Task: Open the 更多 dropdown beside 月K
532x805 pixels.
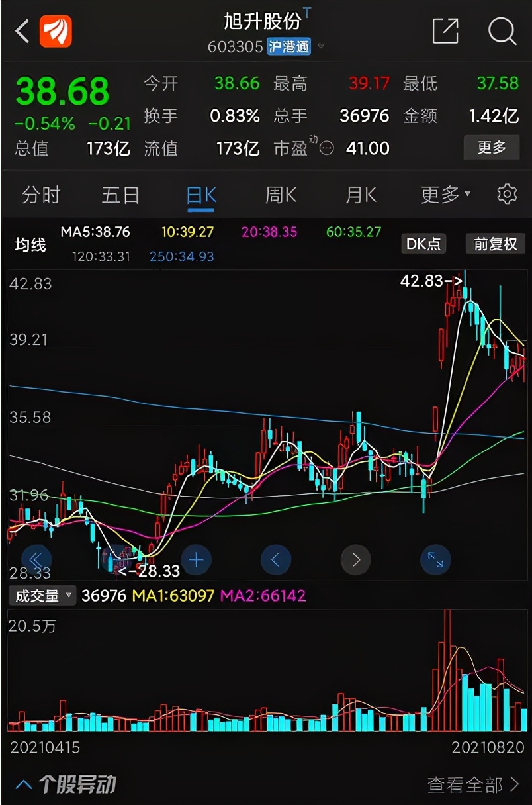Action: click(x=443, y=194)
